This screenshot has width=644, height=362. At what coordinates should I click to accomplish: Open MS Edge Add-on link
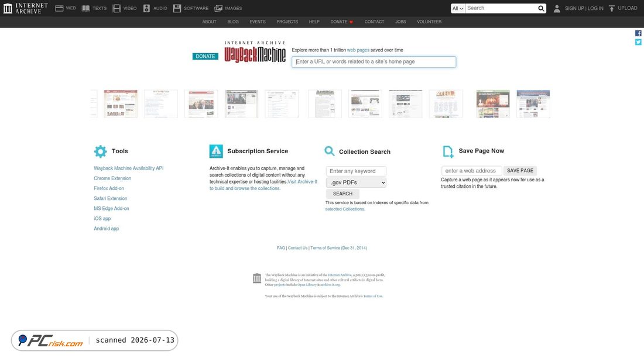tap(111, 209)
